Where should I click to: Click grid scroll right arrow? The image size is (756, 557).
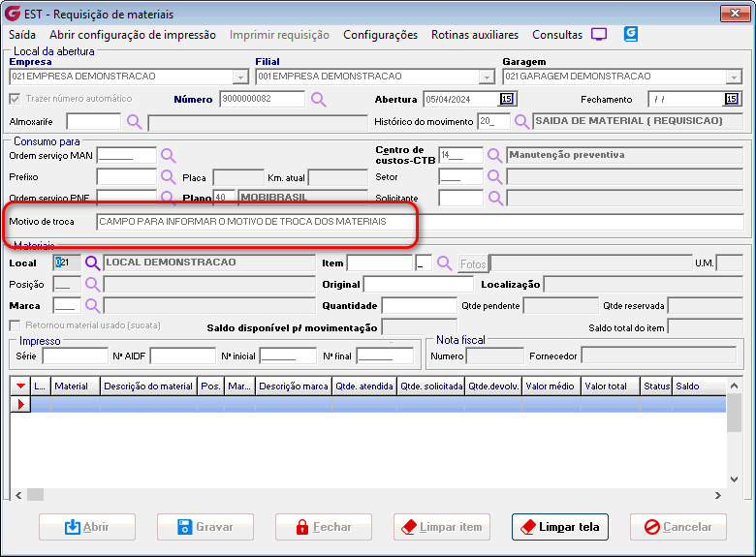(x=718, y=495)
